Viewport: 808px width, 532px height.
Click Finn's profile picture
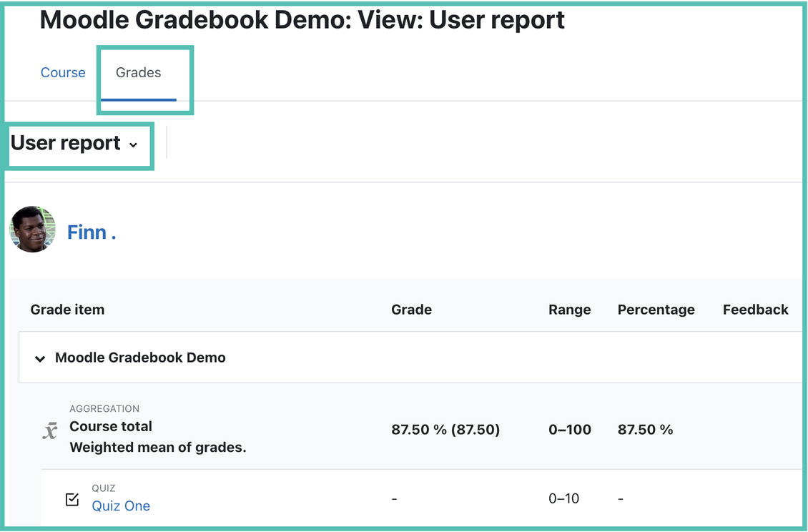32,230
